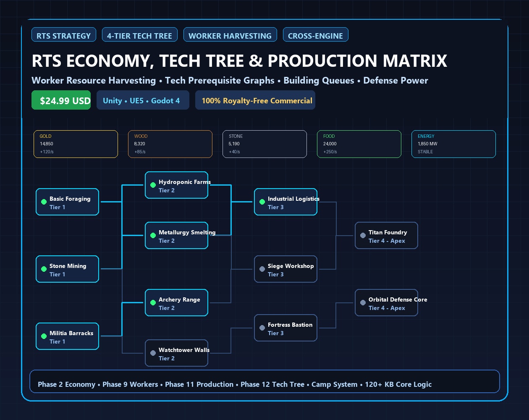Select the Industrial Logistics node title
529x420 pixels.
tap(293, 199)
